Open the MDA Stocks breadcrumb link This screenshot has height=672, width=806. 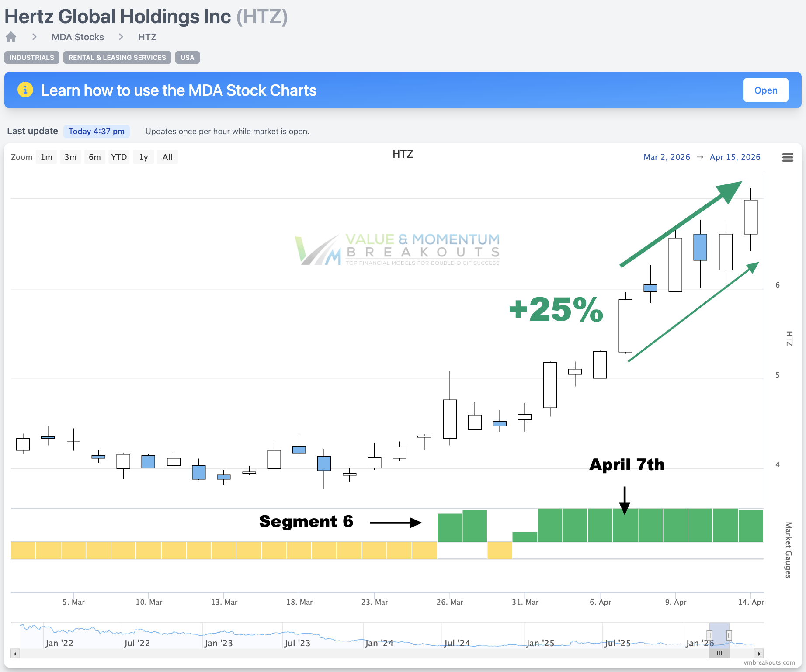[78, 37]
